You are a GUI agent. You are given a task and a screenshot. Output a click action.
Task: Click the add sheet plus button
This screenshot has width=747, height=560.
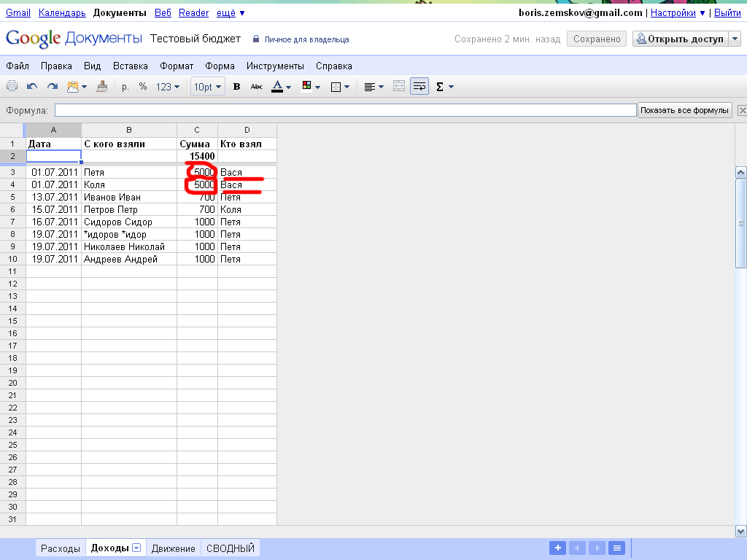557,548
